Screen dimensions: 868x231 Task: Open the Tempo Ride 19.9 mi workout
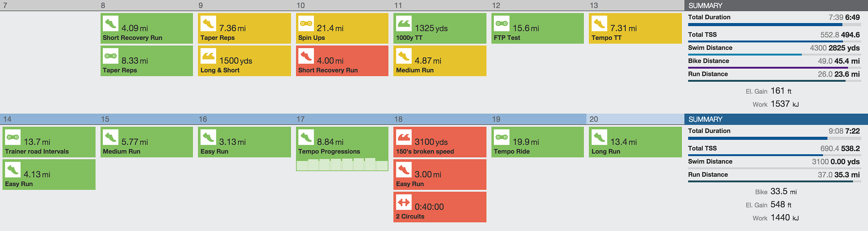click(537, 142)
